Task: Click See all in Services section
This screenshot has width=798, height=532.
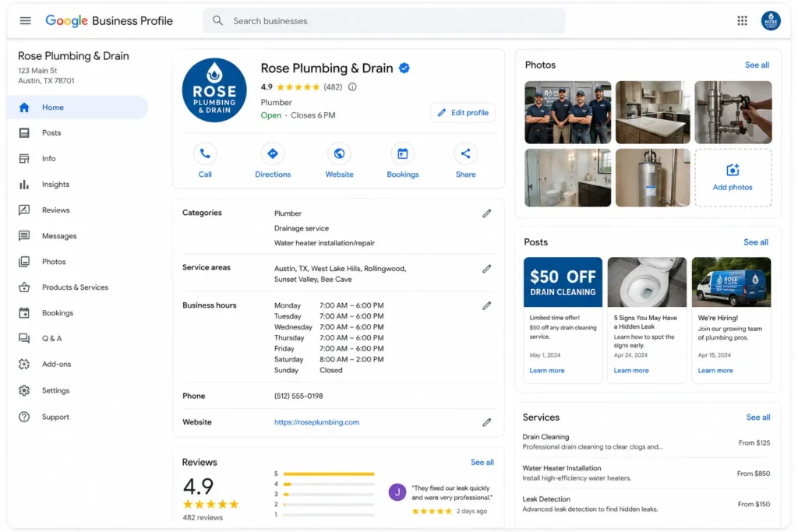Action: (757, 417)
